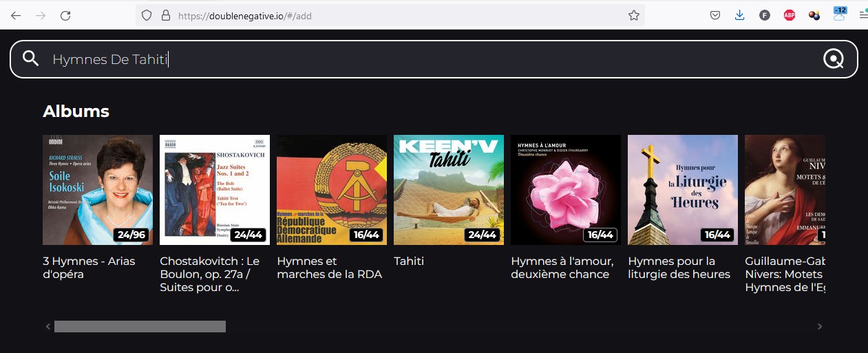Screen dimensions: 868x353
Task: Reload the current page
Action: point(65,15)
